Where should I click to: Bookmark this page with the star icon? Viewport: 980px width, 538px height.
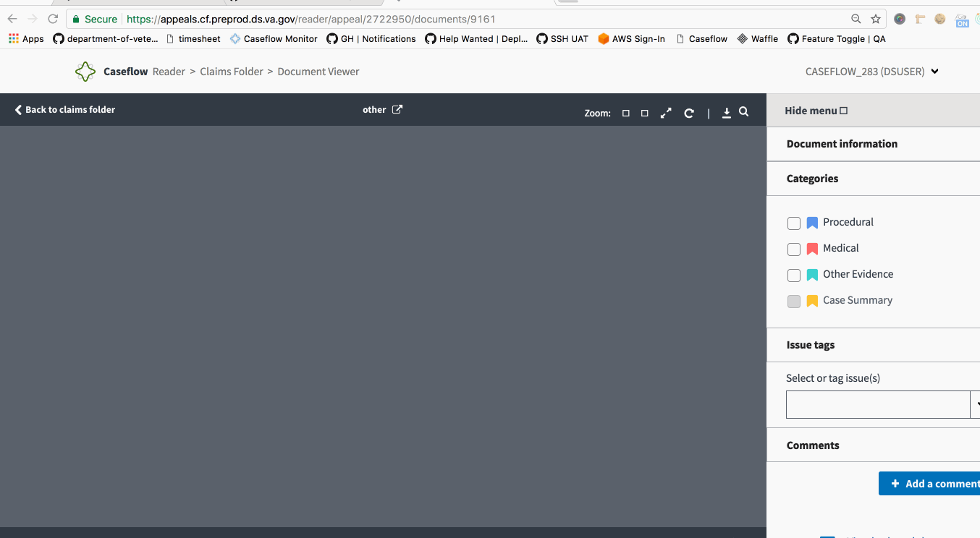click(876, 20)
